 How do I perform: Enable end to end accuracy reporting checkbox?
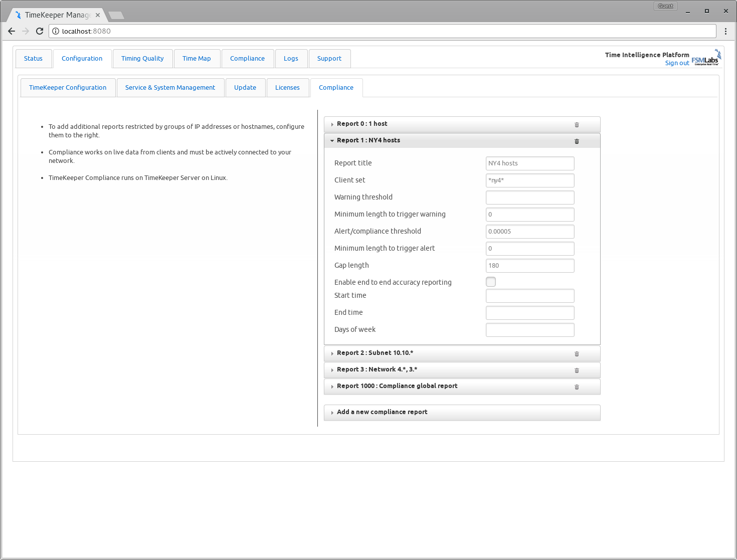coord(491,282)
